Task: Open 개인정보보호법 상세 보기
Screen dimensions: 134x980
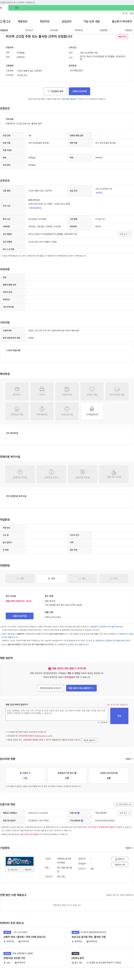Action: pos(51,688)
